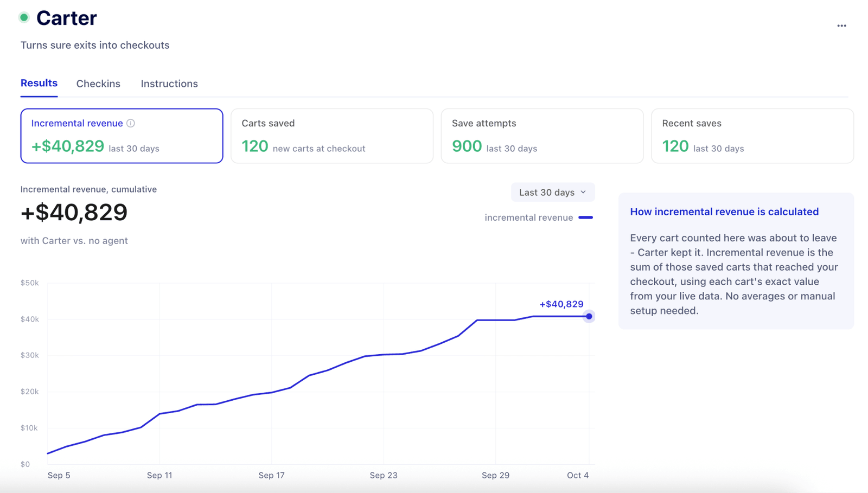Click the Sep 11 axis label
Image resolution: width=868 pixels, height=493 pixels.
coord(159,475)
